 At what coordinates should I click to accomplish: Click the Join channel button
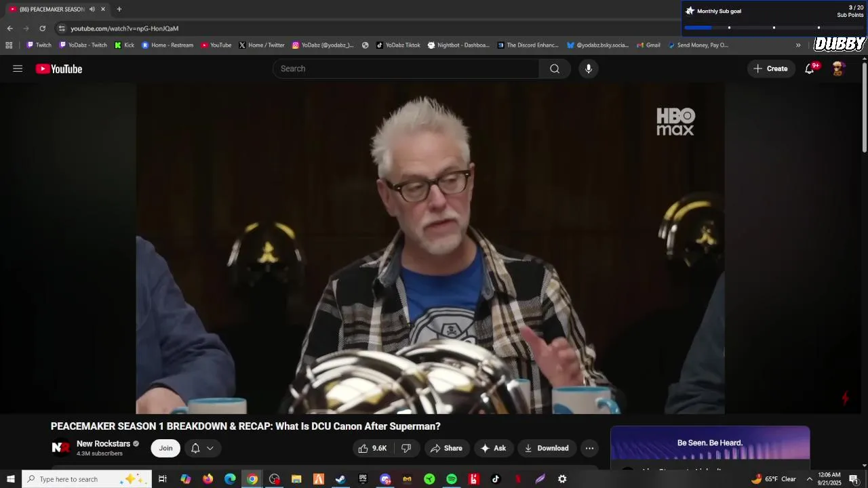click(165, 448)
